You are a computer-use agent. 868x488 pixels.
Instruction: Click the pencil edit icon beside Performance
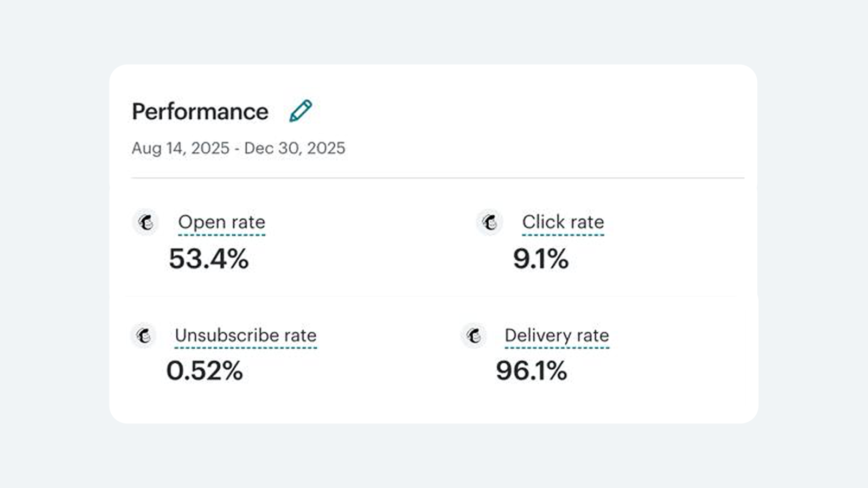tap(301, 111)
